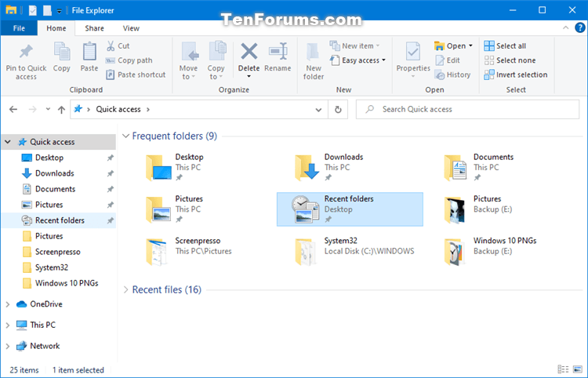Choose Paste shortcut in ribbon
Viewport: 588px width, 378px height.
pos(136,75)
